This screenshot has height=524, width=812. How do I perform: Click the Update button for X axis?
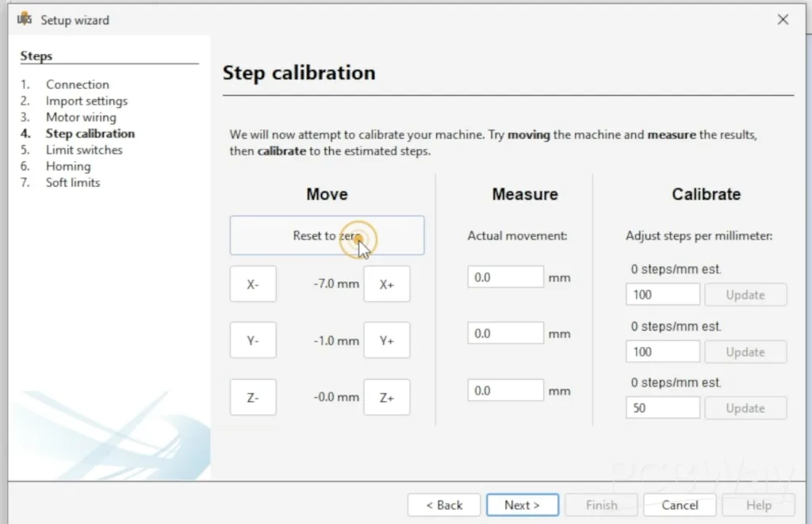tap(745, 295)
